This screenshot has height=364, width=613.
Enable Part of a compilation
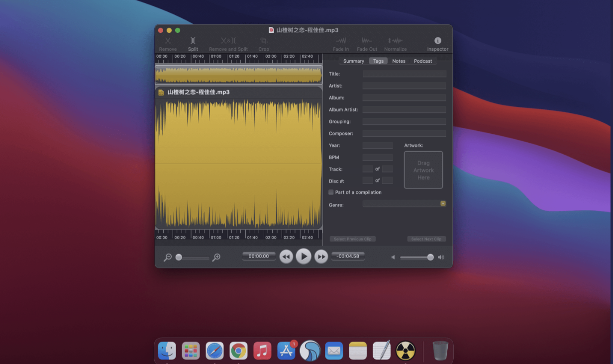[331, 192]
